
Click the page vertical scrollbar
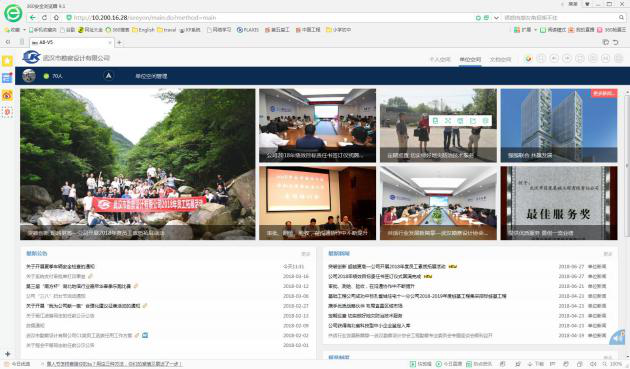tap(627, 165)
